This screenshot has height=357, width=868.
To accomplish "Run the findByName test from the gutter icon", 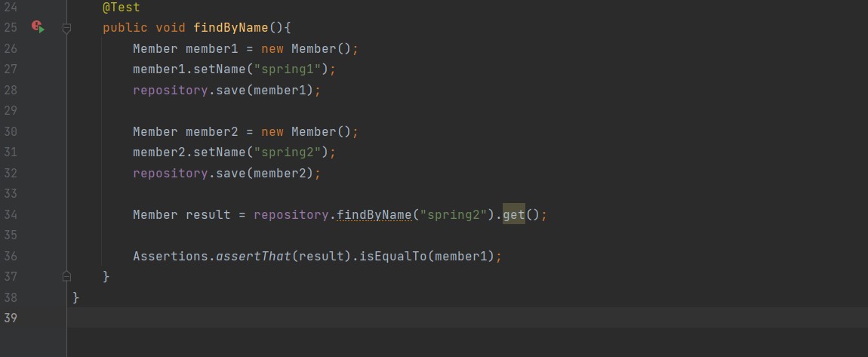I will [38, 26].
